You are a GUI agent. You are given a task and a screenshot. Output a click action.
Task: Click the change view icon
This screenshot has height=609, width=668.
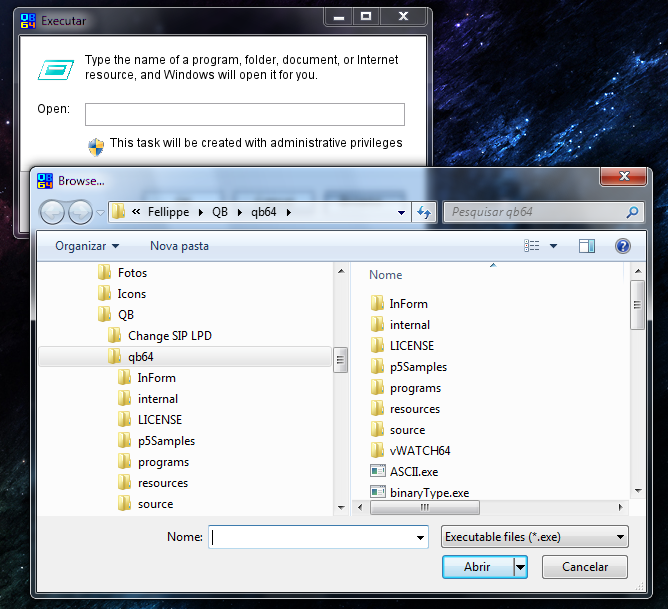532,246
